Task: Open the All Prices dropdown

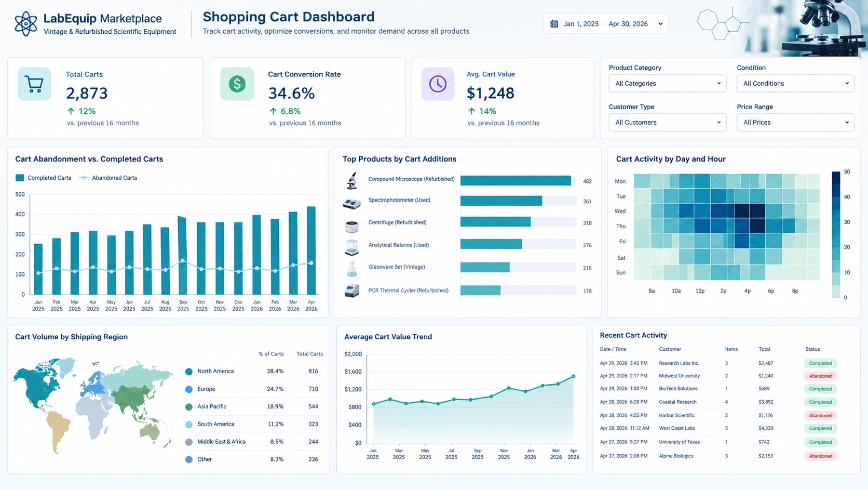Action: [x=795, y=123]
